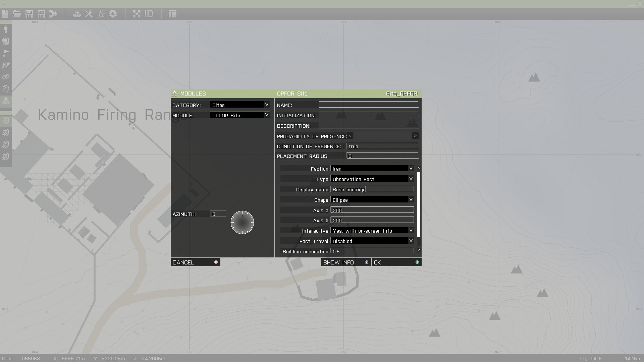Viewport: 644px width, 362px height.
Task: Decrease probability of presence left arrow
Action: click(350, 136)
